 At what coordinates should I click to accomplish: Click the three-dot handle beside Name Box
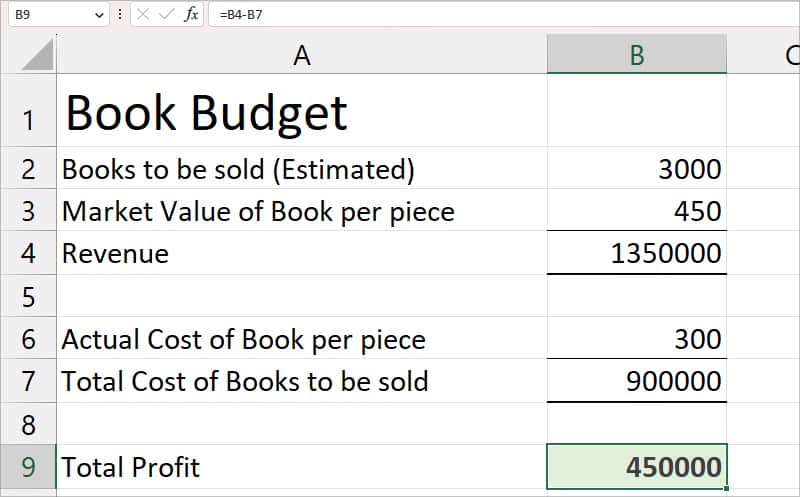(120, 14)
